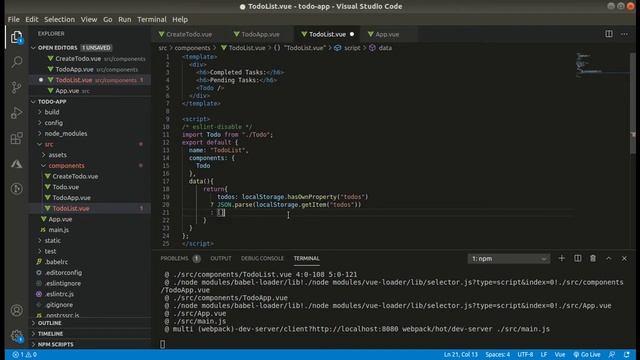
Task: Open the Accounts icon in activity bar
Action: click(x=16, y=311)
